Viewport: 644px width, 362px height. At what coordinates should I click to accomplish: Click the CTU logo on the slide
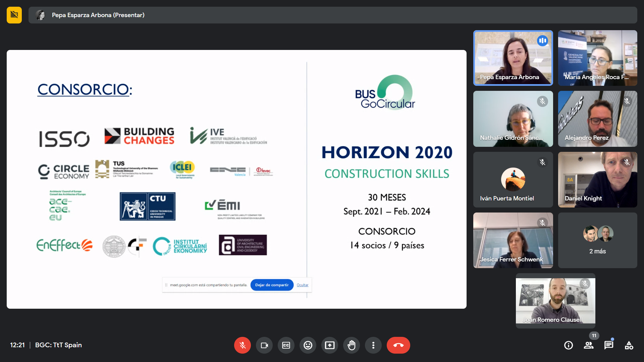pos(148,206)
